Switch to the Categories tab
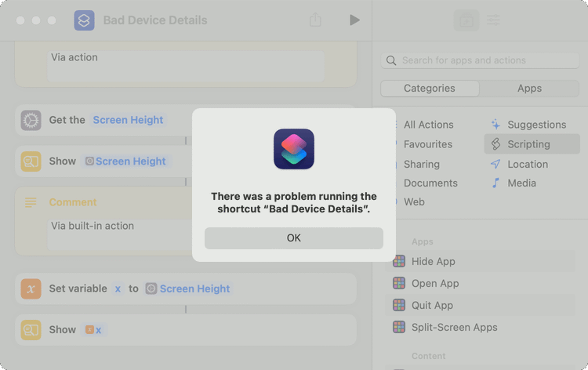Image resolution: width=588 pixels, height=370 pixels. point(430,89)
